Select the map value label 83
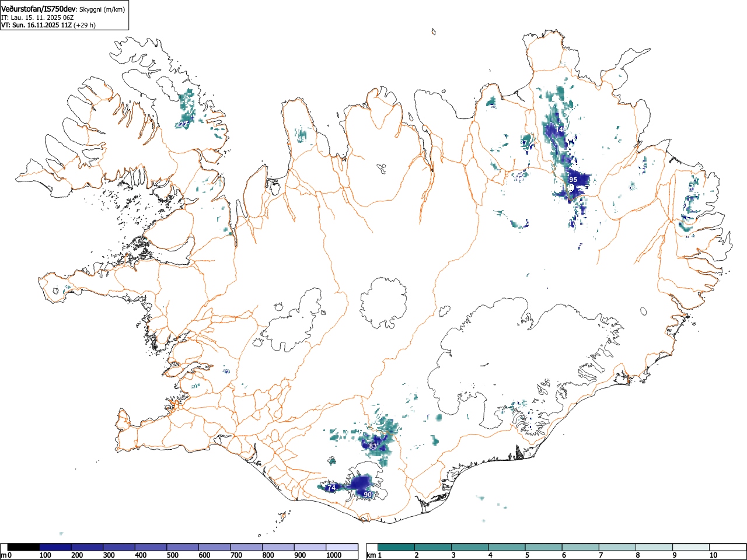This screenshot has height=560, width=747. (x=373, y=447)
